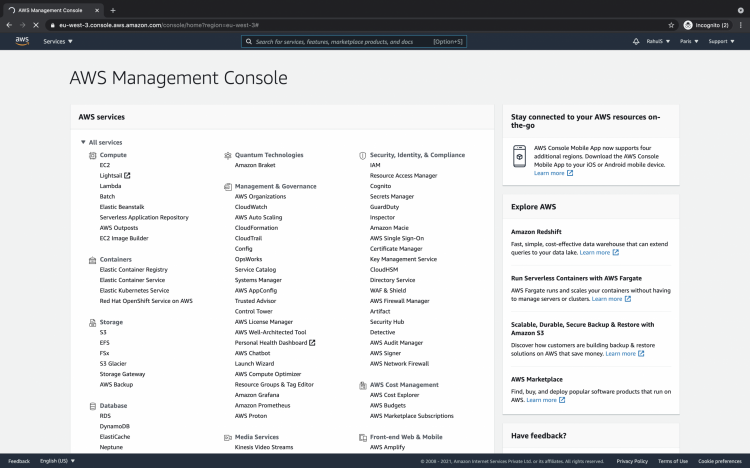Open the GuardDuty service link
This screenshot has height=468, width=750.
(385, 207)
